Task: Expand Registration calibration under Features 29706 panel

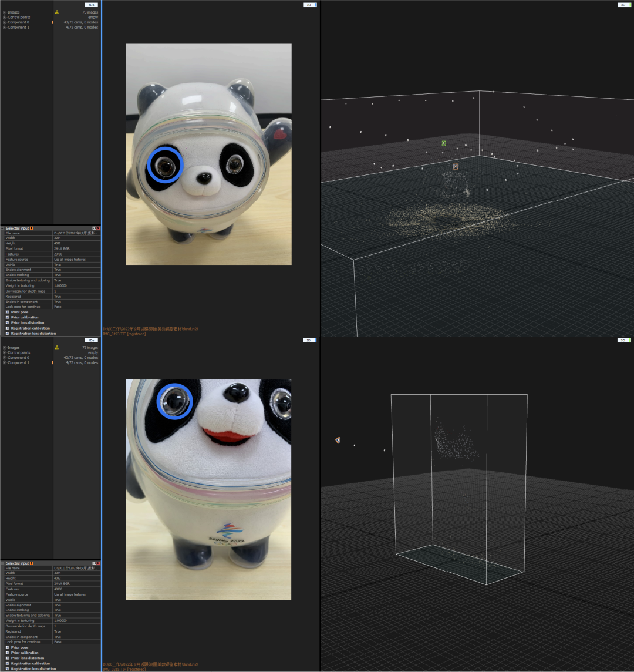Action: pos(7,328)
